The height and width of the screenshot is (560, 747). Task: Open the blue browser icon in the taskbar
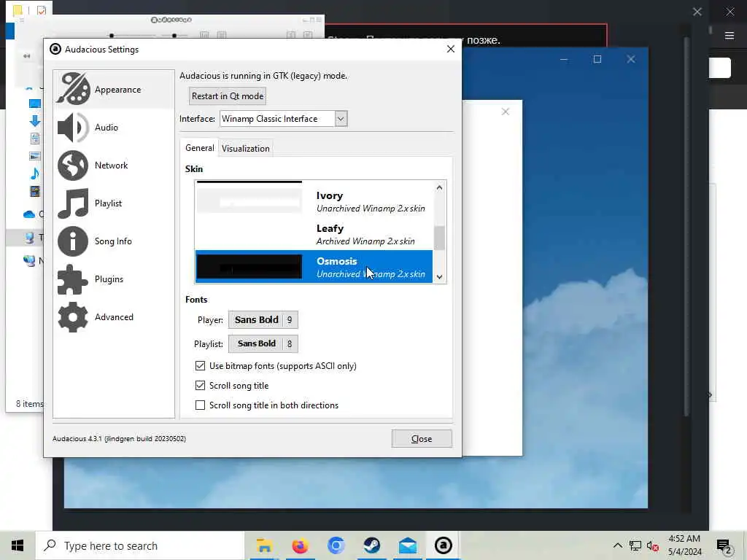point(336,545)
